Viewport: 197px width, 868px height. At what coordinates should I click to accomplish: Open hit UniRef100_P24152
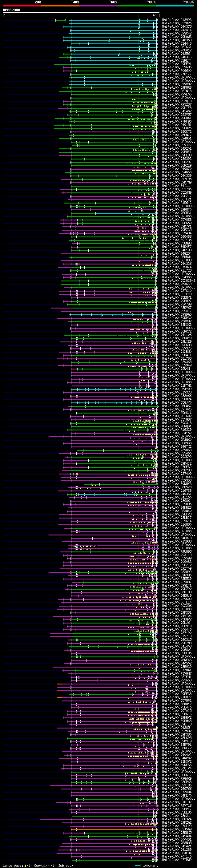coord(177,433)
